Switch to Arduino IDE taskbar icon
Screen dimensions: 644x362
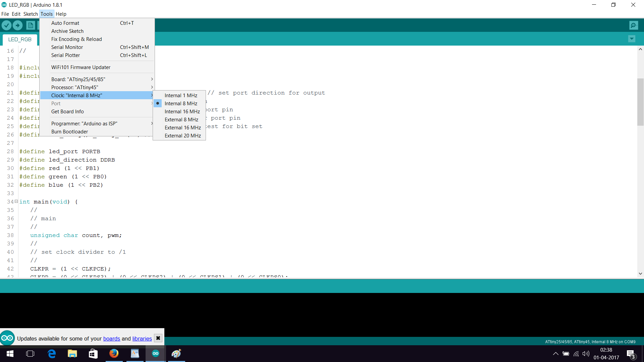click(x=156, y=354)
